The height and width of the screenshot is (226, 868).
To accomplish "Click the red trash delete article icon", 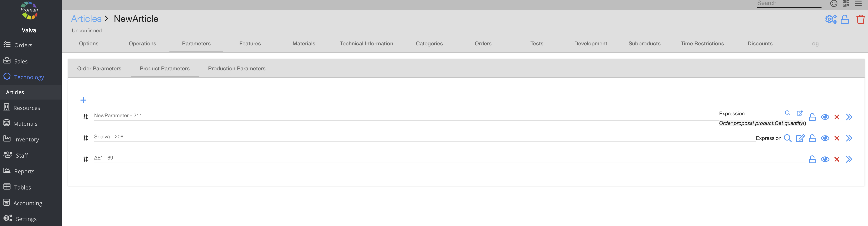I will 860,20.
